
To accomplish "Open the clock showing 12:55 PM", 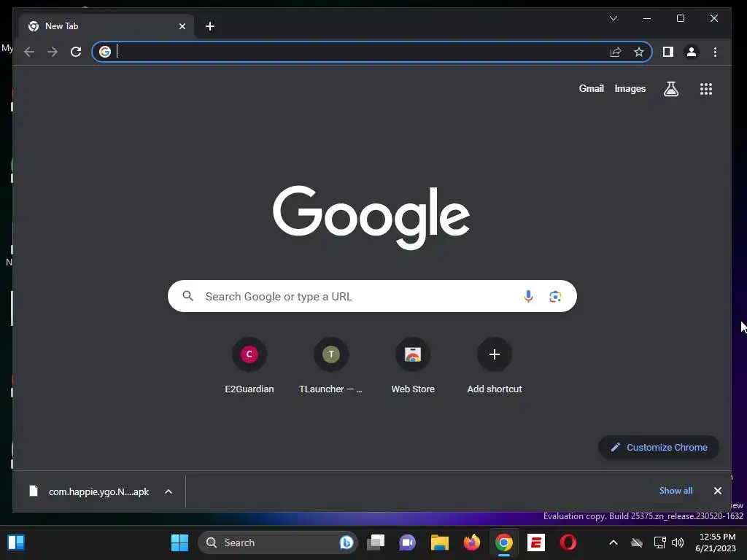I will tap(716, 542).
